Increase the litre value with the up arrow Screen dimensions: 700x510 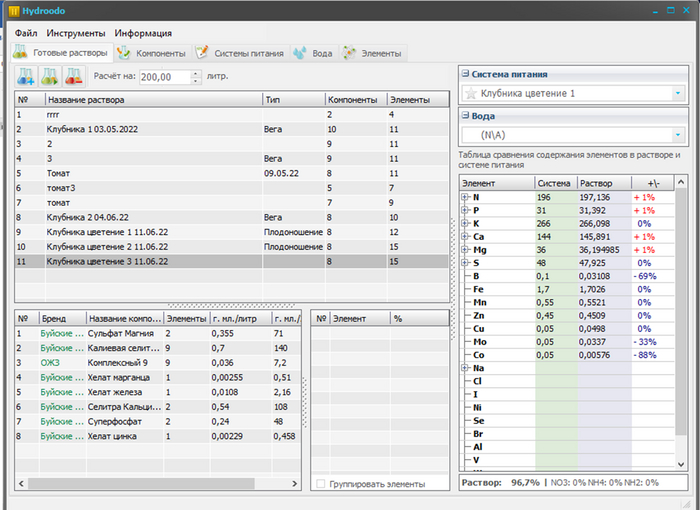(194, 73)
